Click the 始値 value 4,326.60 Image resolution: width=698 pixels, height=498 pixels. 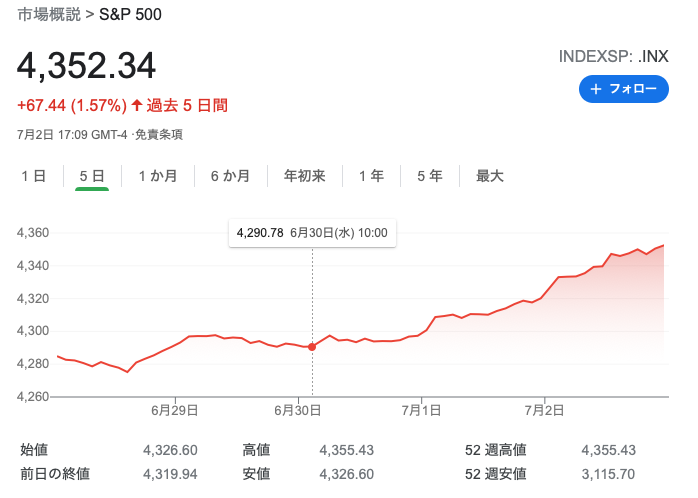coord(170,450)
